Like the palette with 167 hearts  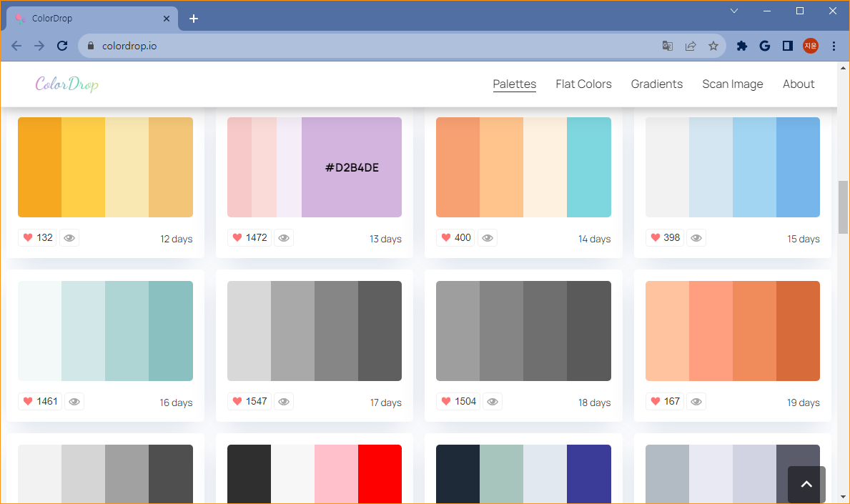pyautogui.click(x=665, y=401)
